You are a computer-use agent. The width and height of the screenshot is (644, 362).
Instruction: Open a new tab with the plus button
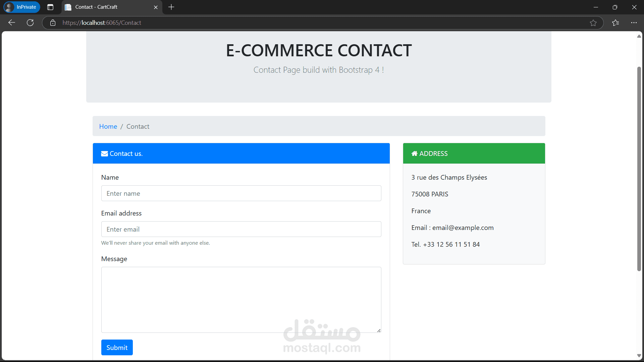click(171, 7)
